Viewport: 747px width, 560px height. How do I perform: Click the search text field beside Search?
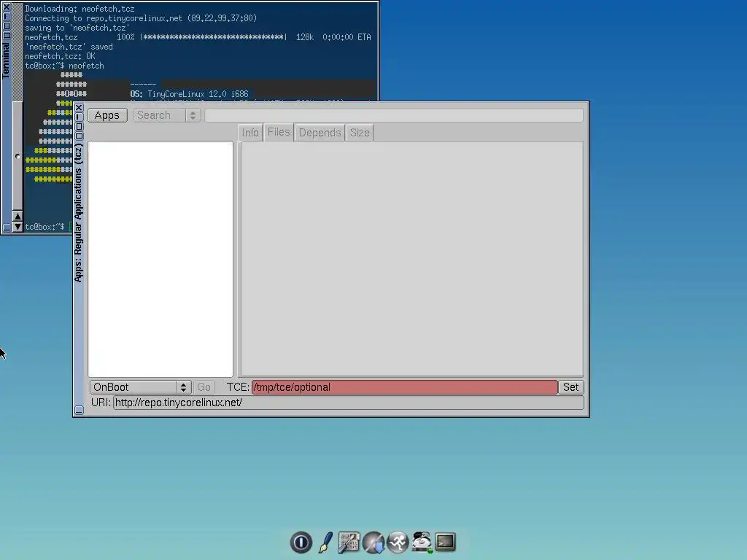[x=394, y=115]
